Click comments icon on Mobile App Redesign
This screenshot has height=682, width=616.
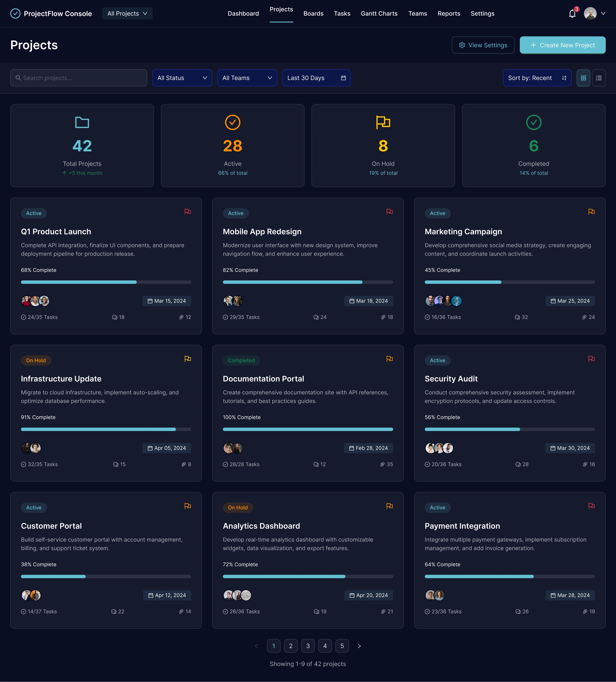[316, 317]
